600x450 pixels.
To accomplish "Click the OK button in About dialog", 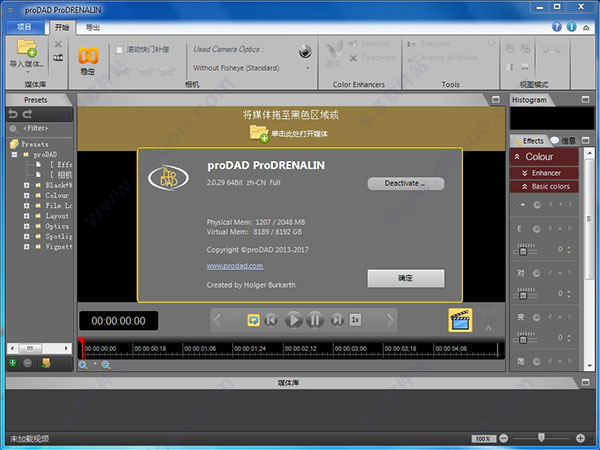I will 406,278.
